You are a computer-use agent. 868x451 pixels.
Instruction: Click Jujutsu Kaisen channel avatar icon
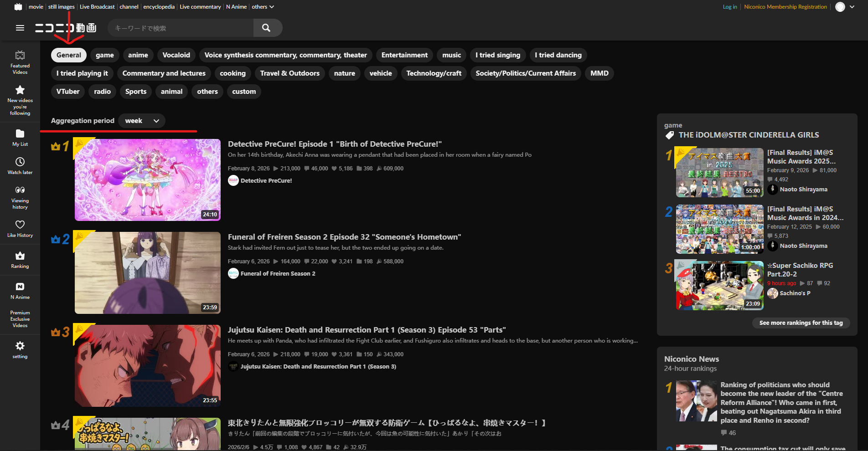233,367
